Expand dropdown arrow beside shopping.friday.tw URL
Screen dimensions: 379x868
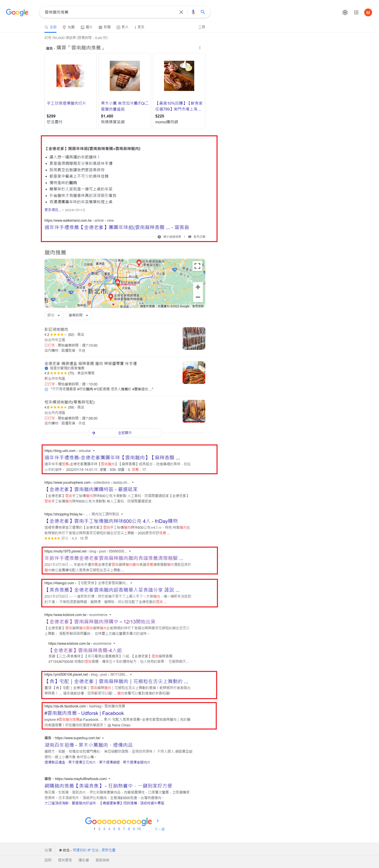click(x=122, y=514)
